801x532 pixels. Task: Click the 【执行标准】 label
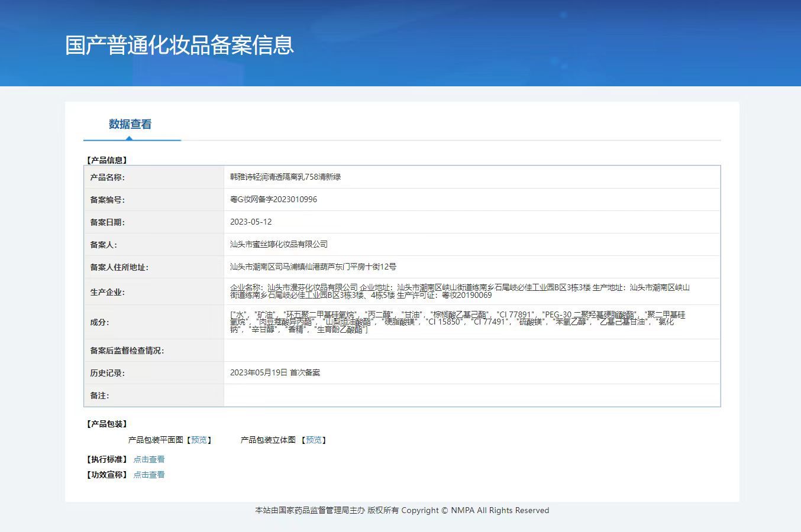coord(107,459)
